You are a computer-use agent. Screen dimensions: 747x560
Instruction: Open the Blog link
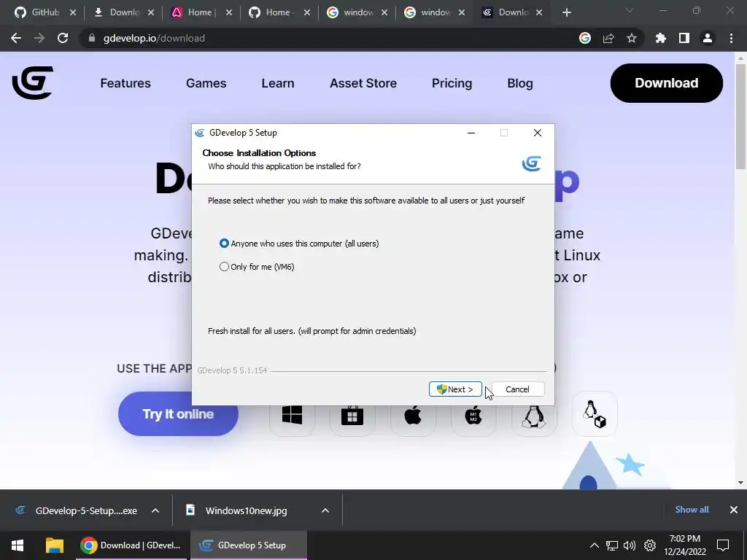click(519, 83)
